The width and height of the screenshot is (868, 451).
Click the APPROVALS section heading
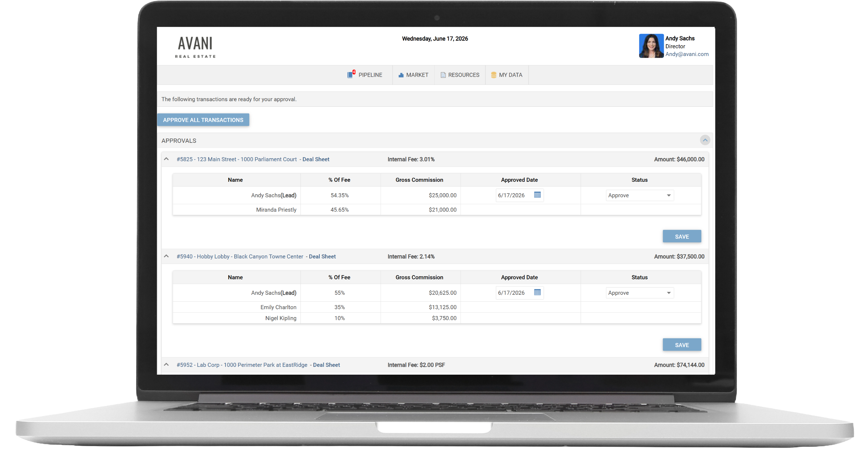point(179,141)
